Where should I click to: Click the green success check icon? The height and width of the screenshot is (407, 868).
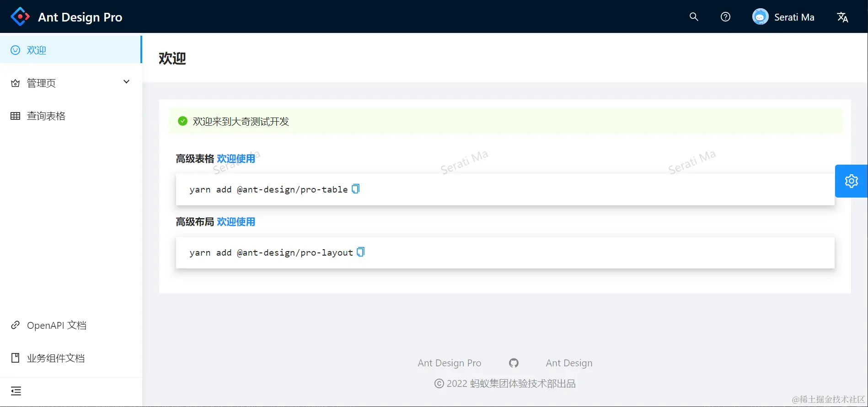(x=182, y=121)
